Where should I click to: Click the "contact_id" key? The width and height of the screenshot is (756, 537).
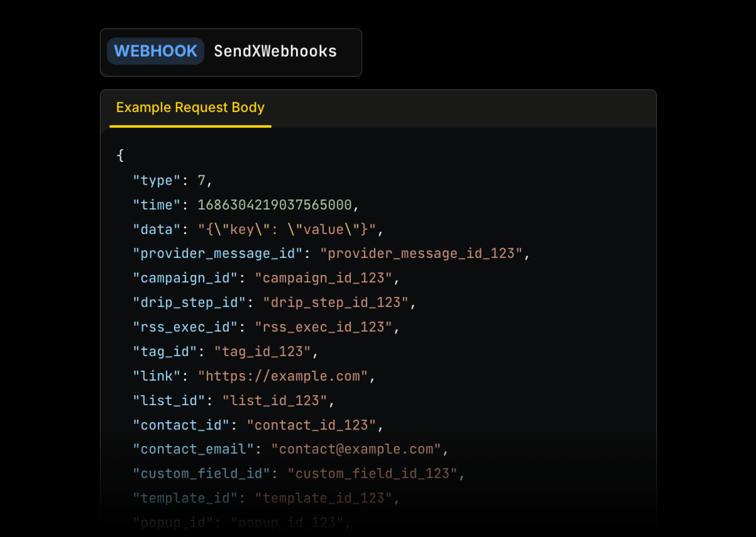coord(181,425)
